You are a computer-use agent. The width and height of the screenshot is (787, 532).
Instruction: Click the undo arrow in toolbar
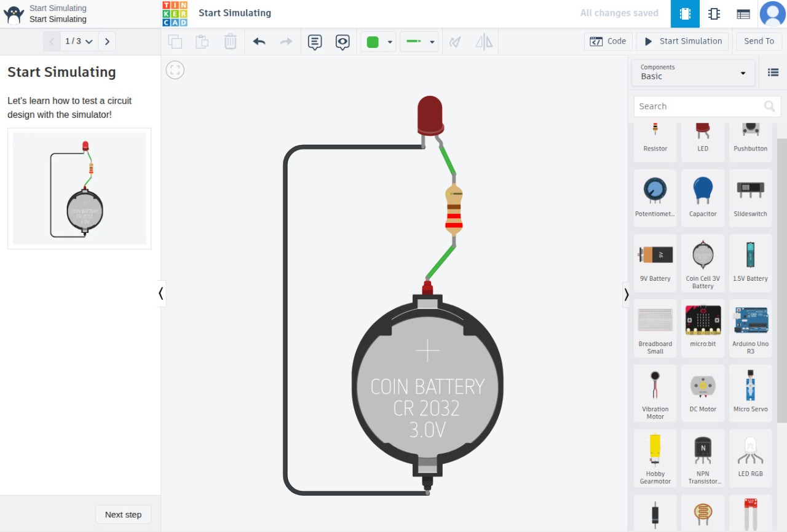tap(259, 42)
